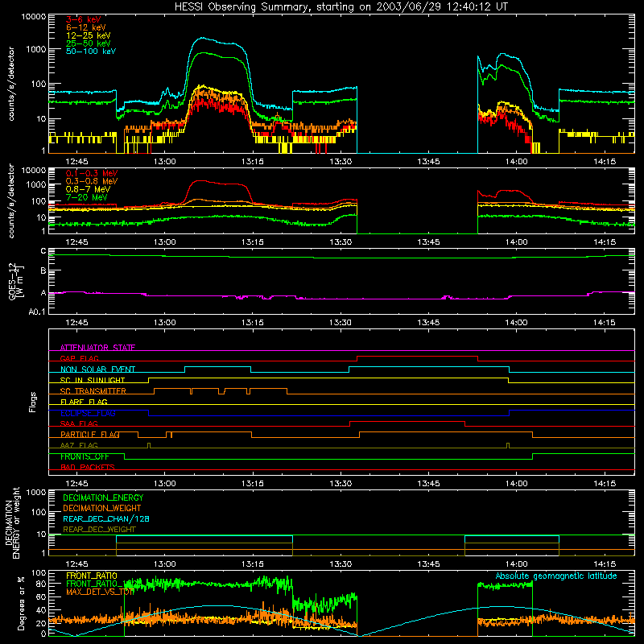The height and width of the screenshot is (644, 644).
Task: Click the Flags vertical axis title
Action: click(33, 402)
